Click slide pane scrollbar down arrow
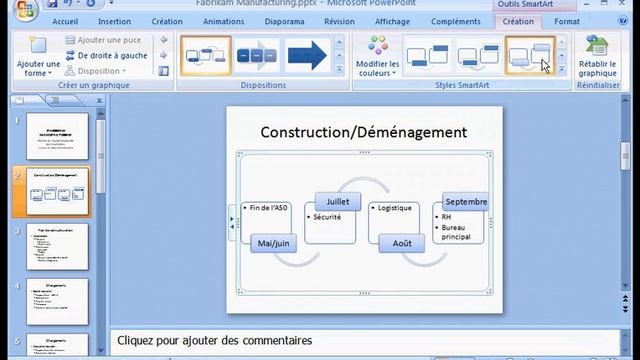 tap(100, 351)
